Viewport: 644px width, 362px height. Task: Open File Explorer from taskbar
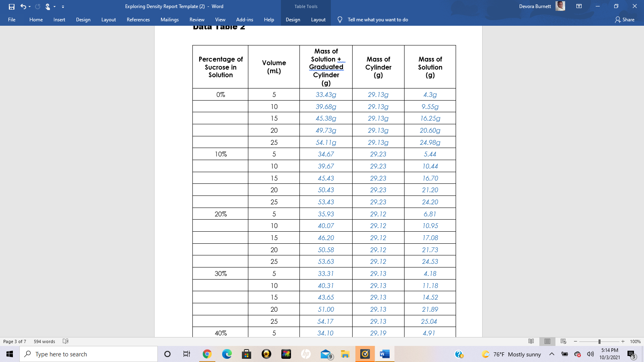coord(345,354)
